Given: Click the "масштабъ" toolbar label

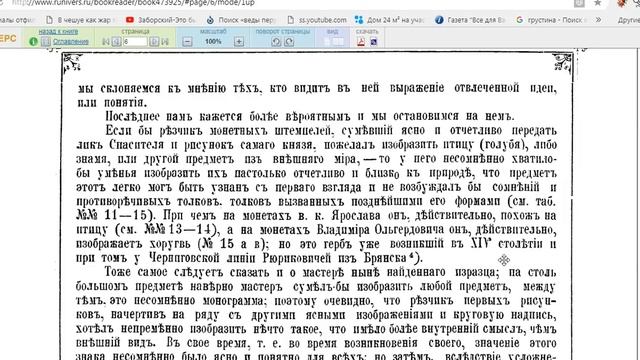Looking at the screenshot, I should coord(213,31).
